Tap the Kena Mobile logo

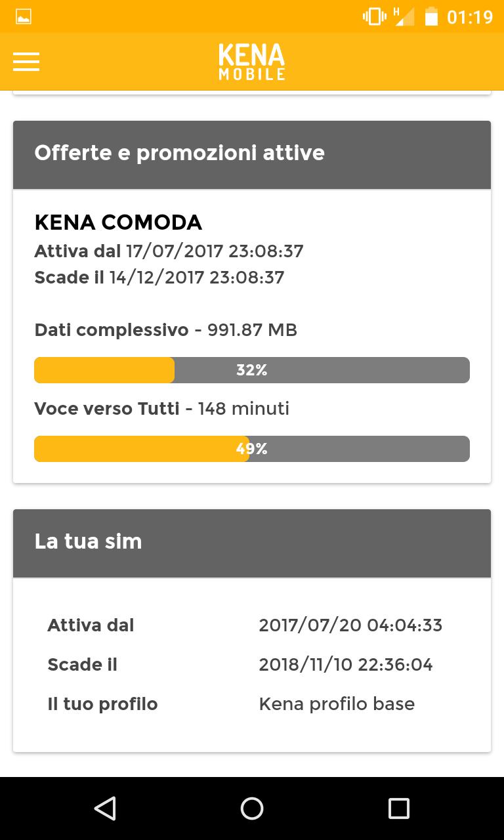click(x=252, y=62)
